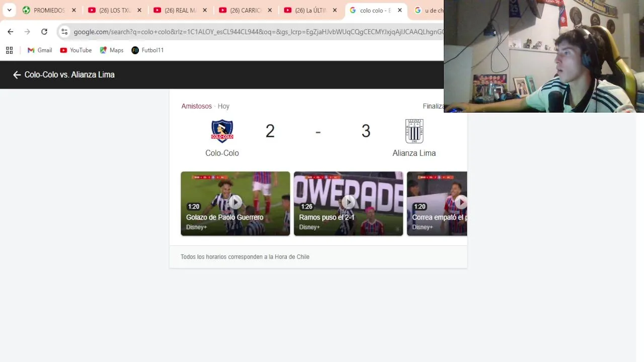Close the PROMIEDOS tab
The height and width of the screenshot is (362, 644).
tap(74, 10)
